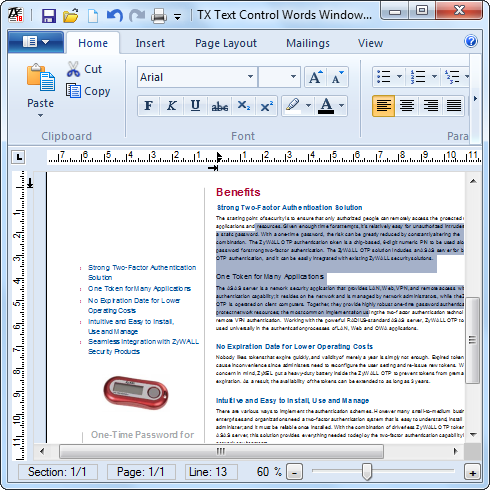Screen dimensions: 490x490
Task: Expand the Paste options arrow
Action: coord(40,115)
